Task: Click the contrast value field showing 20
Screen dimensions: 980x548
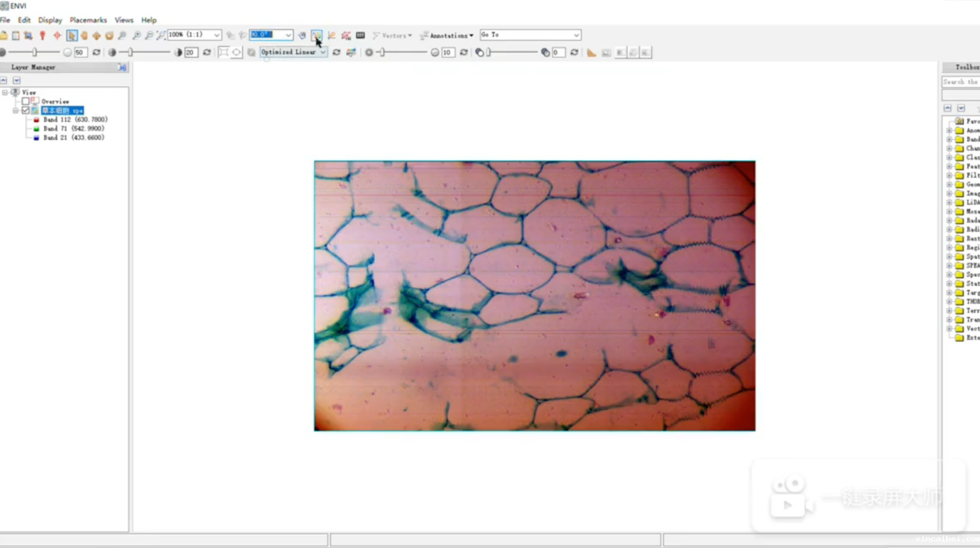Action: tap(191, 52)
